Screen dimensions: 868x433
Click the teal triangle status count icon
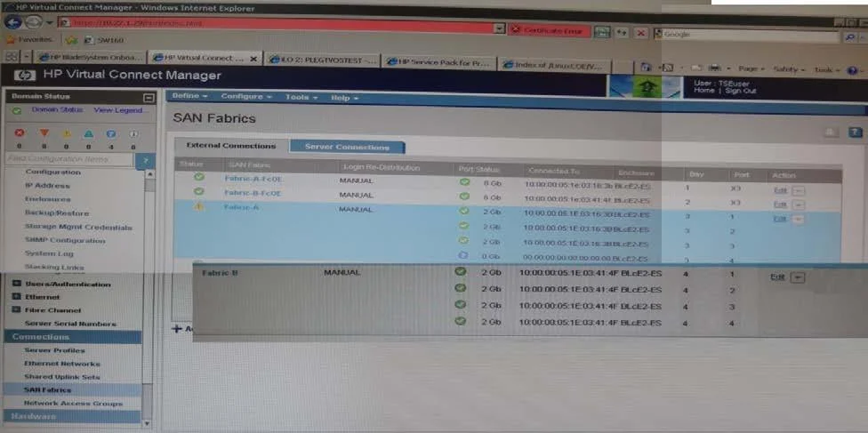coord(89,134)
